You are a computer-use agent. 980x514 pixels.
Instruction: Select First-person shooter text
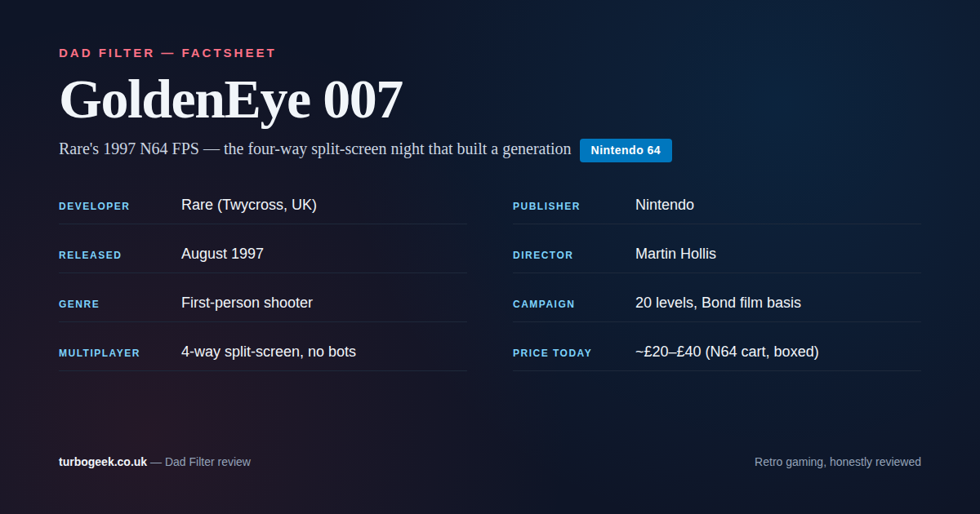[247, 303]
